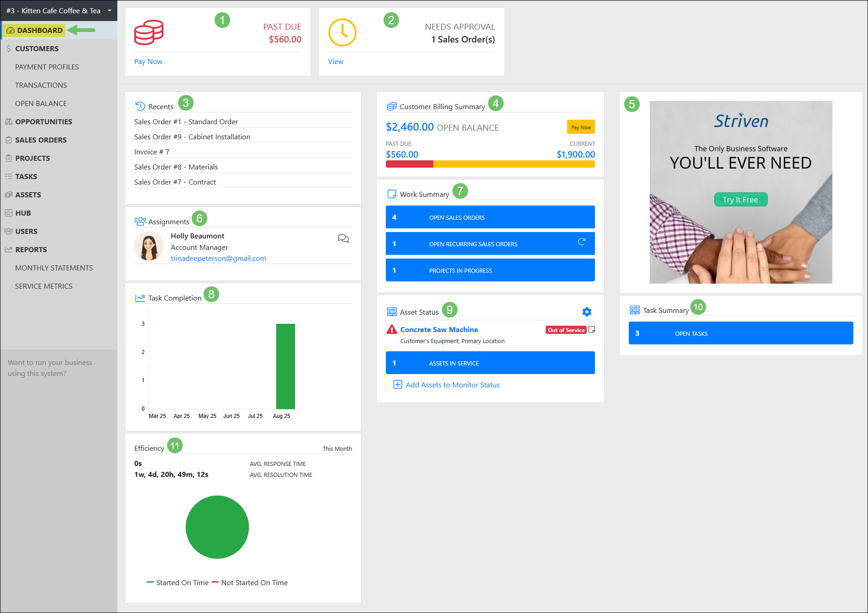Image resolution: width=868 pixels, height=613 pixels.
Task: Click the coins icon beside Customer Billing Summary
Action: point(391,106)
